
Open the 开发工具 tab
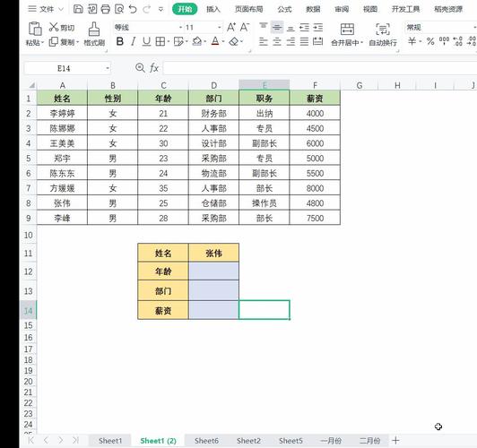coord(405,9)
